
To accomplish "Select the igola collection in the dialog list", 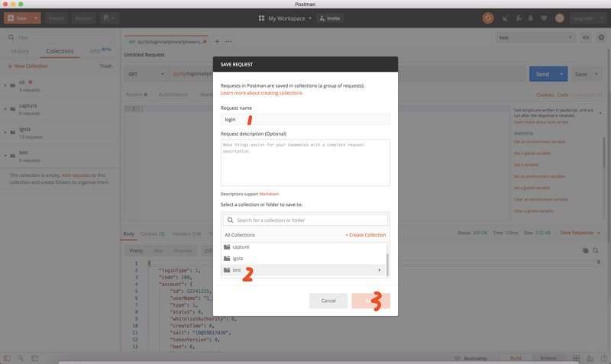I will pos(304,259).
